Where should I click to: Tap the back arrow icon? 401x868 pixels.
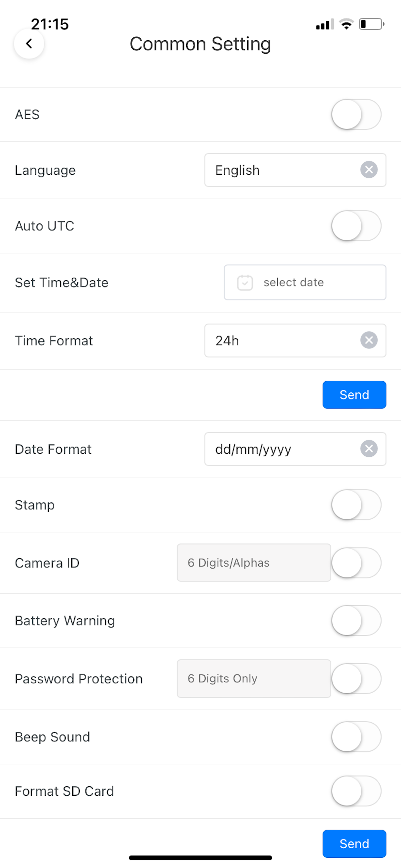click(29, 44)
